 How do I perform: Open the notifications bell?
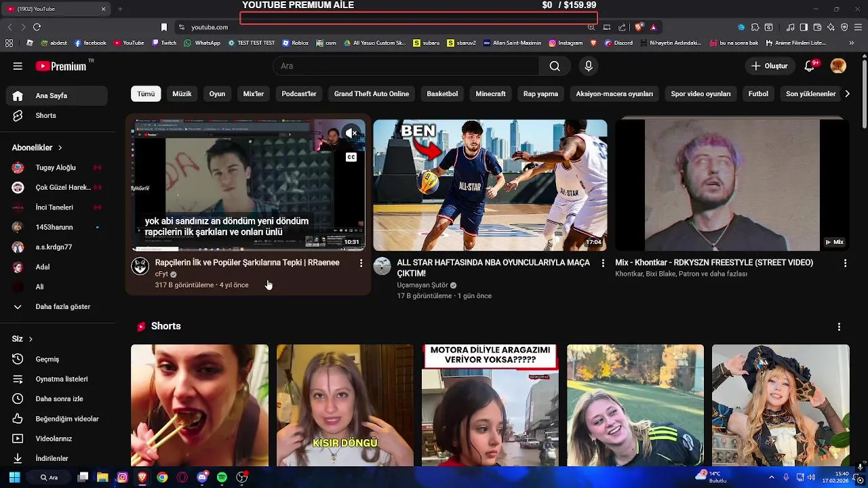pyautogui.click(x=810, y=66)
